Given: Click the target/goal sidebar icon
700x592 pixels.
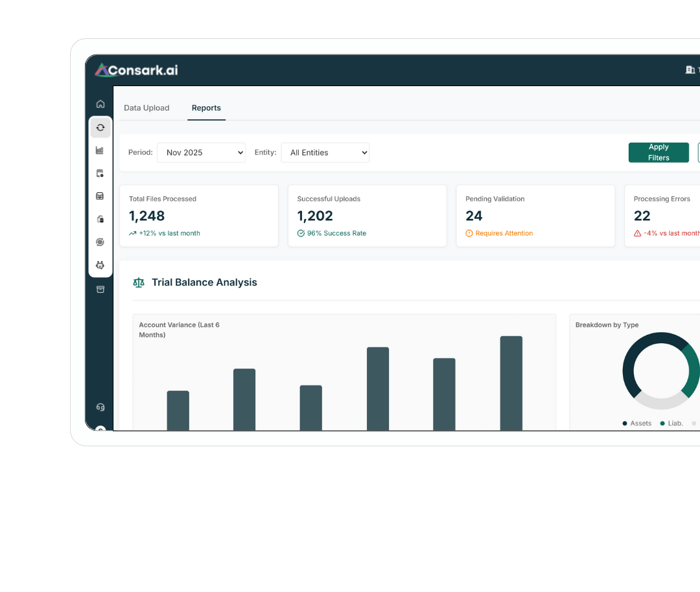Looking at the screenshot, I should click(x=100, y=242).
